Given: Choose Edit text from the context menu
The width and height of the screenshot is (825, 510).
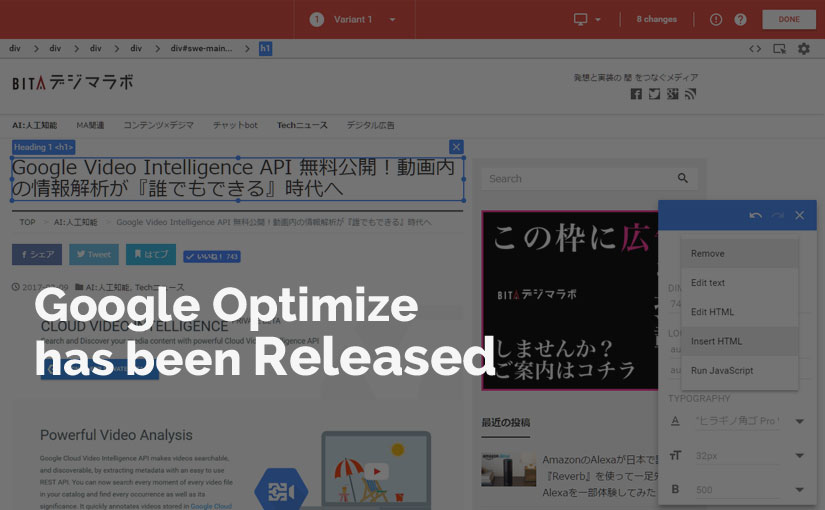Looking at the screenshot, I should click(739, 283).
